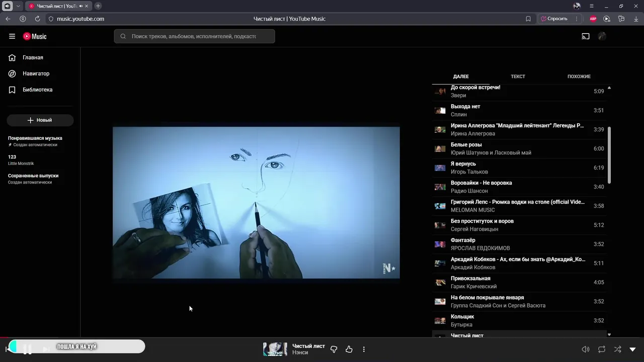
Task: Go back in the browser
Action: point(8,19)
